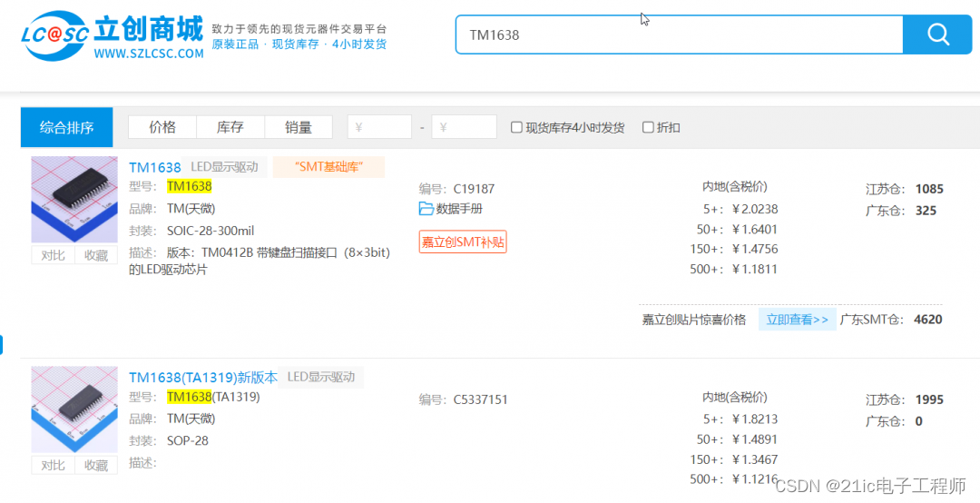Viewport: 980px width, 503px height.
Task: Click the 江苏仓 stock value 1085
Action: (929, 190)
